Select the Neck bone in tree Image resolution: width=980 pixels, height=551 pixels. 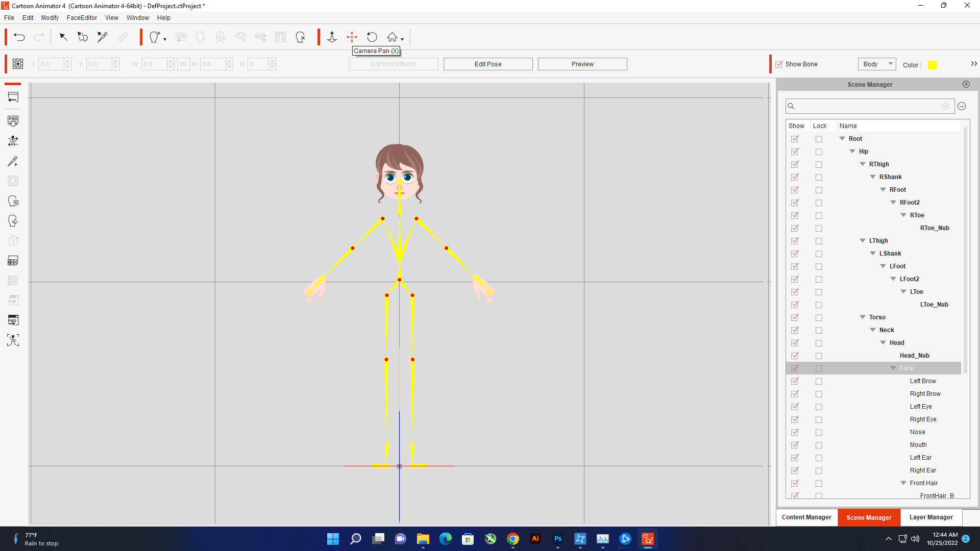(x=887, y=330)
